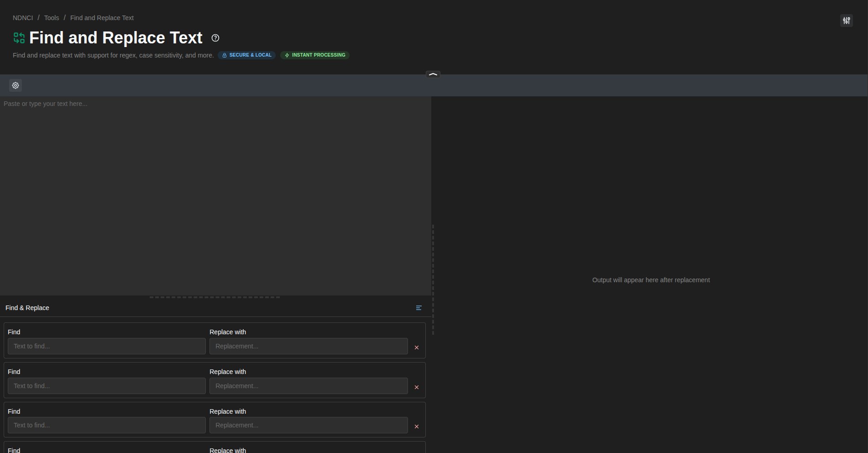Click the Find & Replace panel menu icon
868x453 pixels.
coord(418,308)
